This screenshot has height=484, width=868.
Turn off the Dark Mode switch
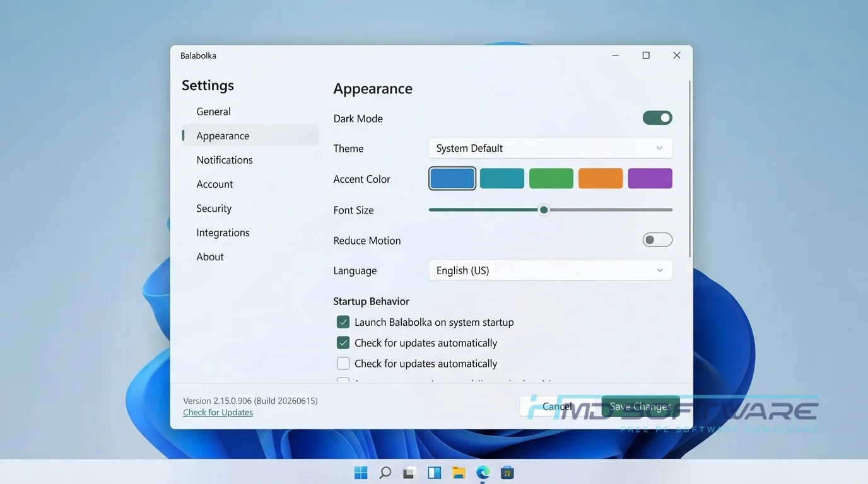pyautogui.click(x=657, y=118)
